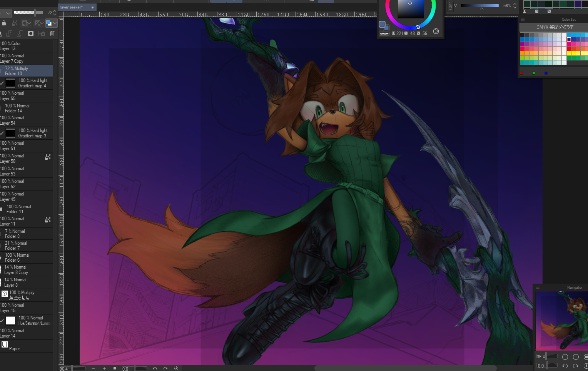Toggle visibility check of Gradient map 4
This screenshot has width=588, height=371.
tap(2, 83)
